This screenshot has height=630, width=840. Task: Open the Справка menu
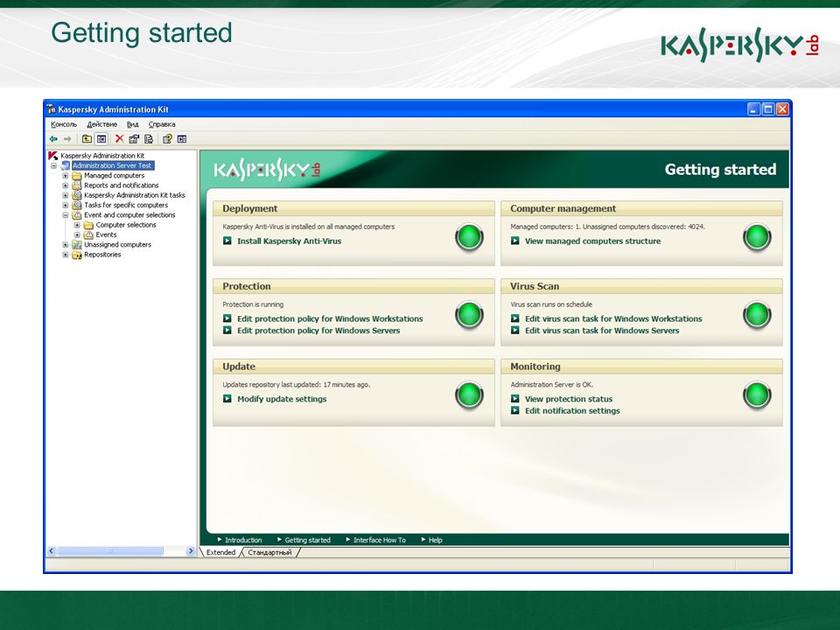[162, 124]
